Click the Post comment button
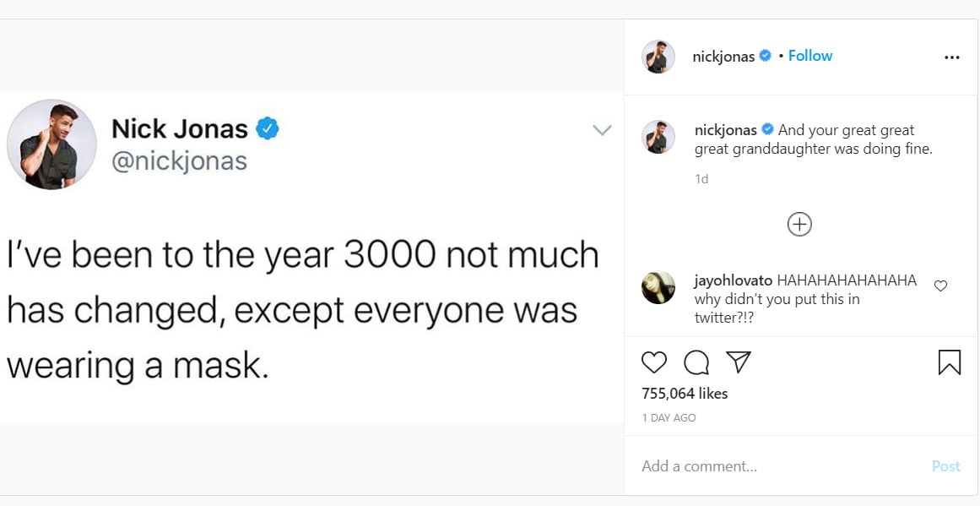 click(x=945, y=466)
